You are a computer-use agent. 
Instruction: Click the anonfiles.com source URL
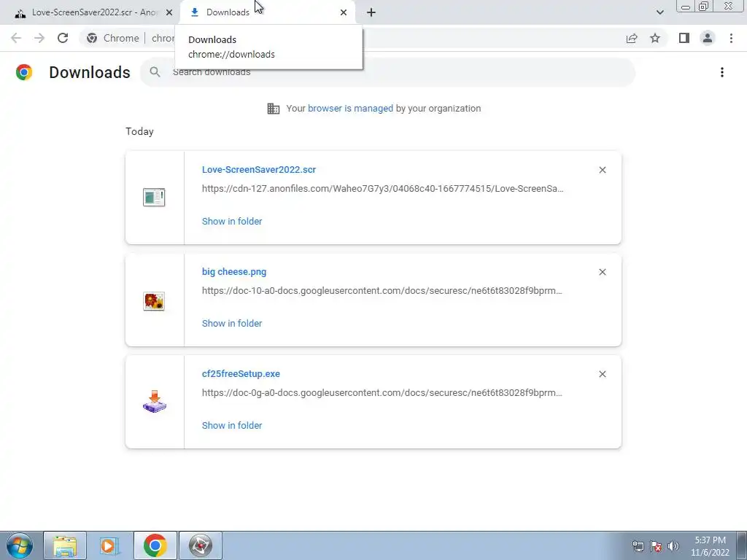(382, 189)
